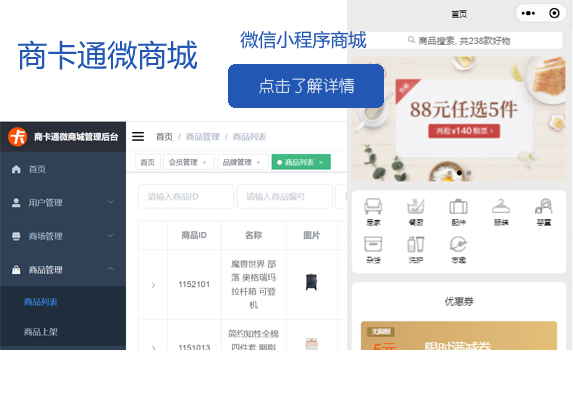Open 商品上架 in the sidebar submenu
Image resolution: width=573 pixels, height=405 pixels.
(41, 332)
